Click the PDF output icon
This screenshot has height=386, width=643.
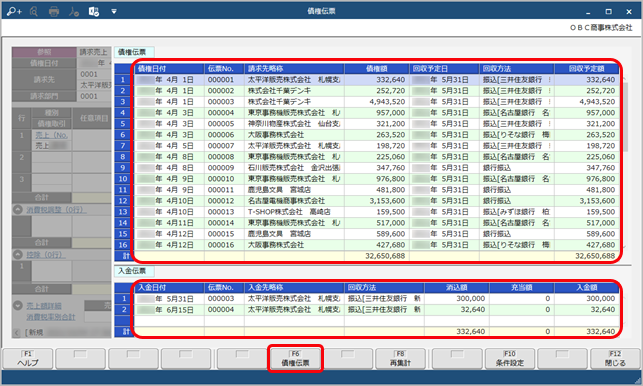click(x=74, y=11)
